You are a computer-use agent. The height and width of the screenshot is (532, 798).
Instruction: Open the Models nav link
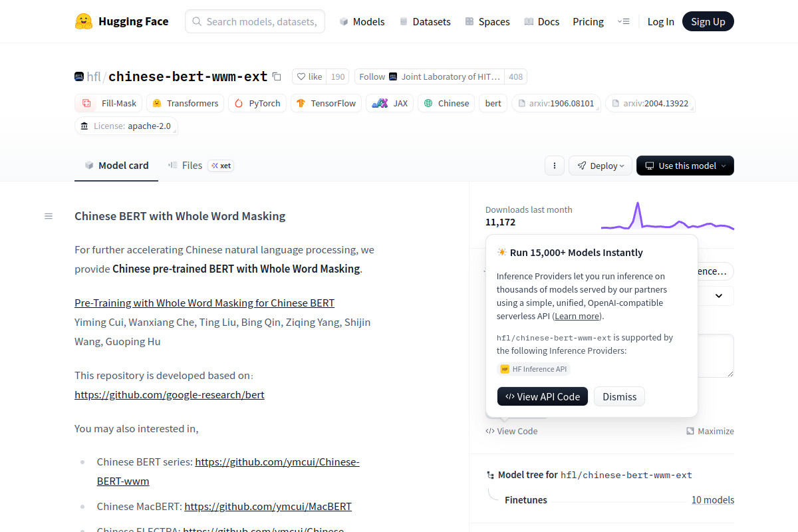[362, 21]
